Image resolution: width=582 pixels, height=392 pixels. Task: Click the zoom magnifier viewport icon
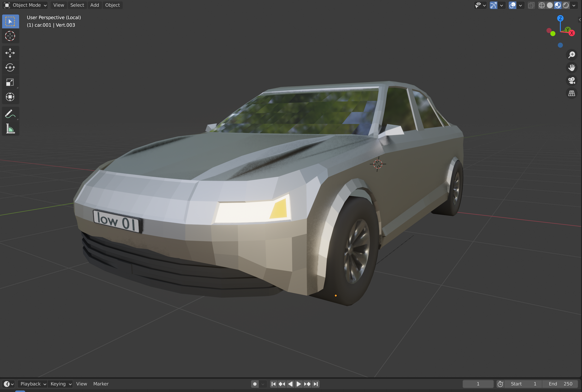coord(571,54)
